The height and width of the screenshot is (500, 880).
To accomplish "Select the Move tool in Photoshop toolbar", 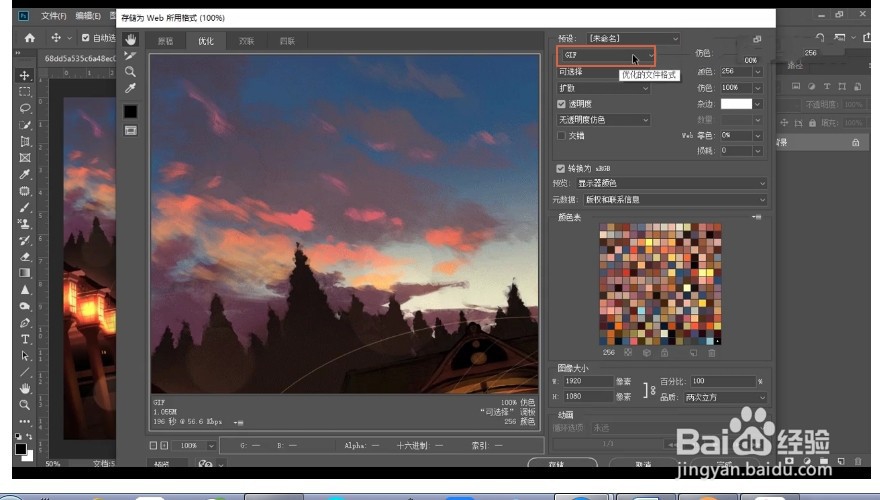I will [x=25, y=75].
